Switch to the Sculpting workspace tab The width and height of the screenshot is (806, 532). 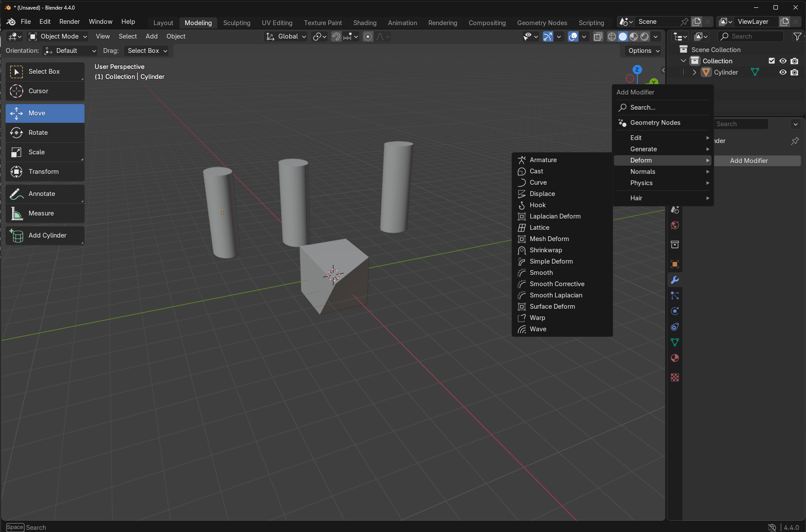pos(237,23)
